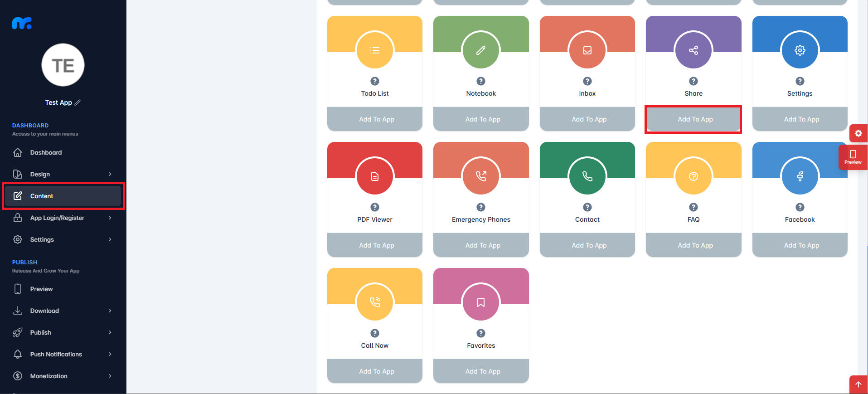The height and width of the screenshot is (394, 868).
Task: Show help tooltip for FAQ module
Action: coord(693,207)
